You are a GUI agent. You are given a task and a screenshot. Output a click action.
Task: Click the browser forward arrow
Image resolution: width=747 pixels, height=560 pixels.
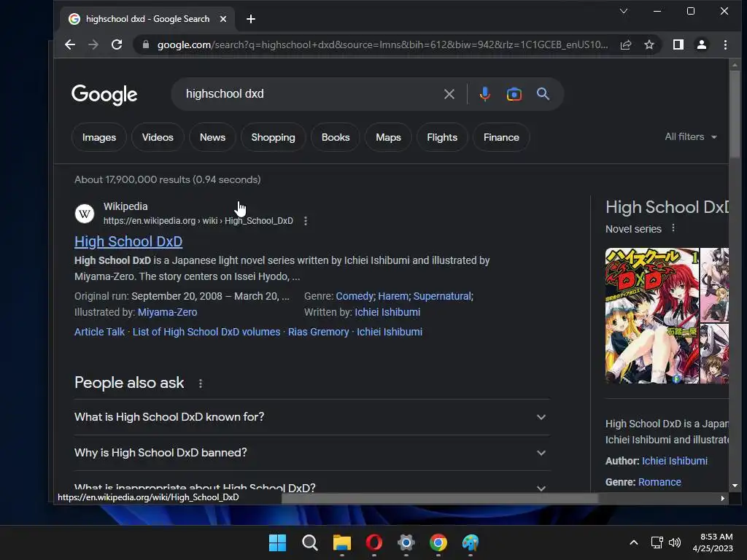pos(93,44)
